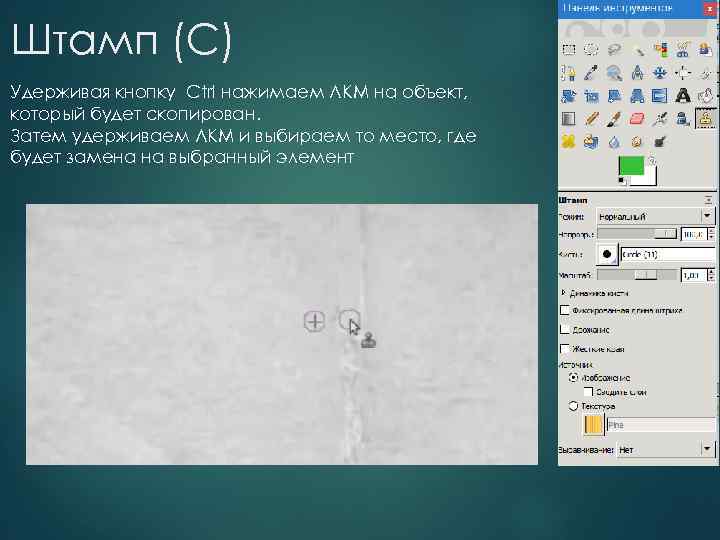Select the Paintbrush tool
Screen dimensions: 720x540
614,119
